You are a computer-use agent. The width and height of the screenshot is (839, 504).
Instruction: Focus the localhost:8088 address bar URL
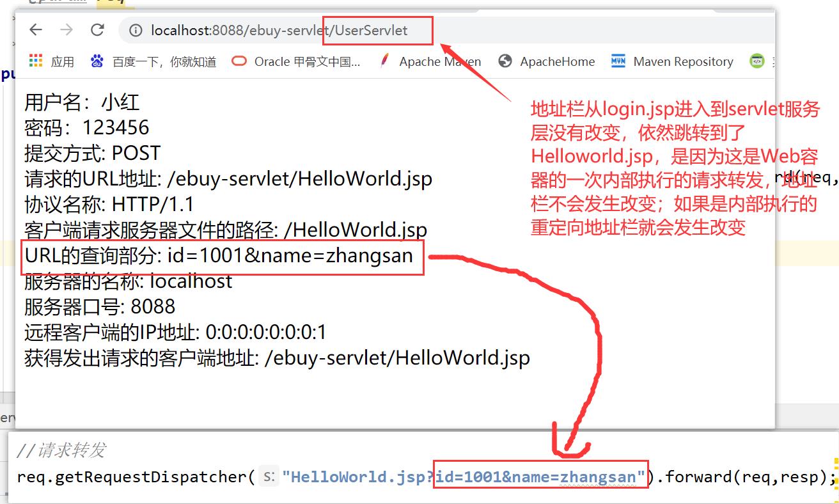[279, 30]
